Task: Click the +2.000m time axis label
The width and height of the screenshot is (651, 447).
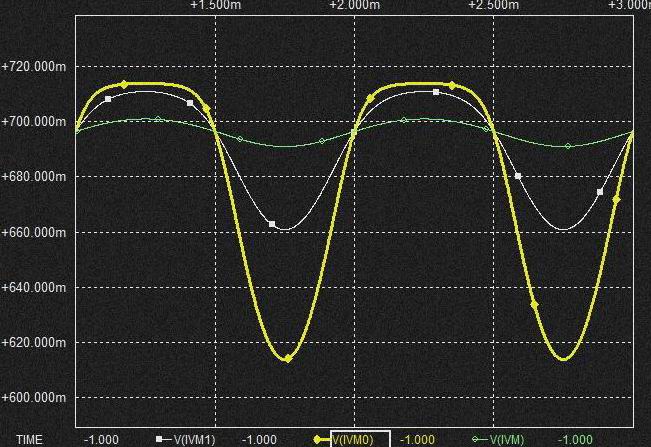Action: pyautogui.click(x=354, y=6)
